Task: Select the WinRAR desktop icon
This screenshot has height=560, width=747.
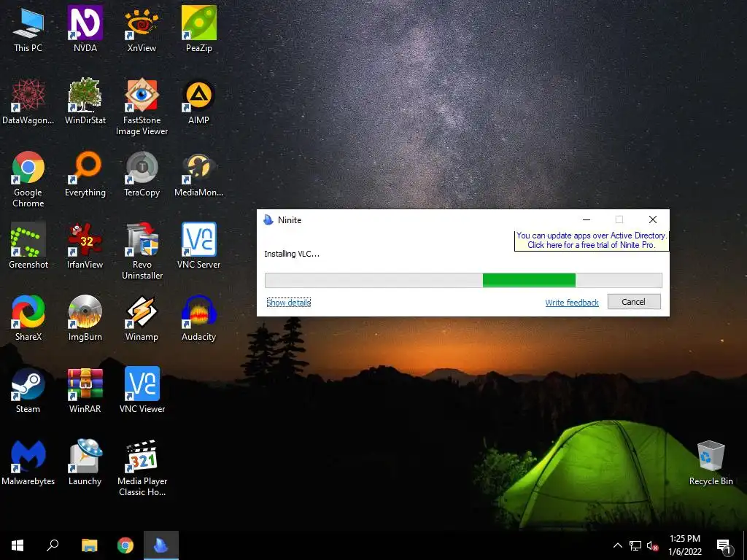Action: coord(85,391)
